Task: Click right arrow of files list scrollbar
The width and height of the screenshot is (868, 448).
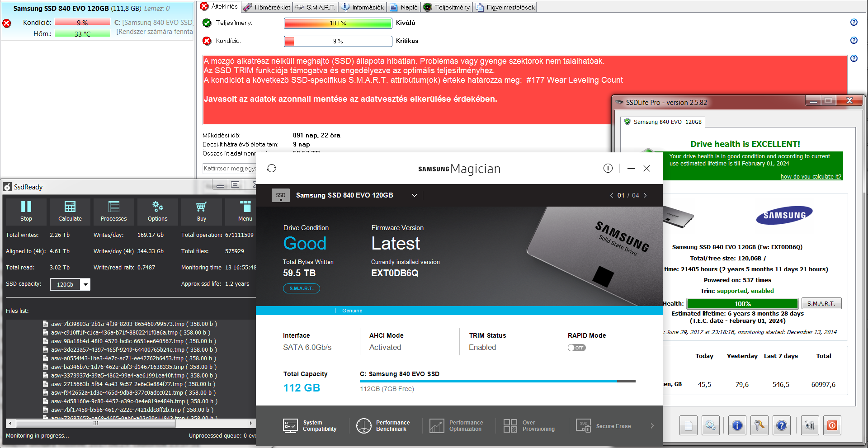Action: (251, 423)
